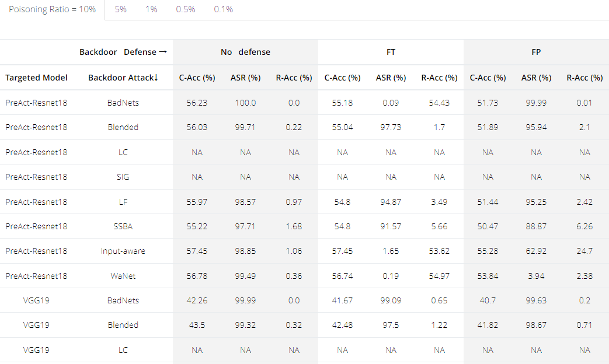This screenshot has height=364, width=609.
Task: Switch to the 5% poisoning ratio tab
Action: [x=120, y=9]
